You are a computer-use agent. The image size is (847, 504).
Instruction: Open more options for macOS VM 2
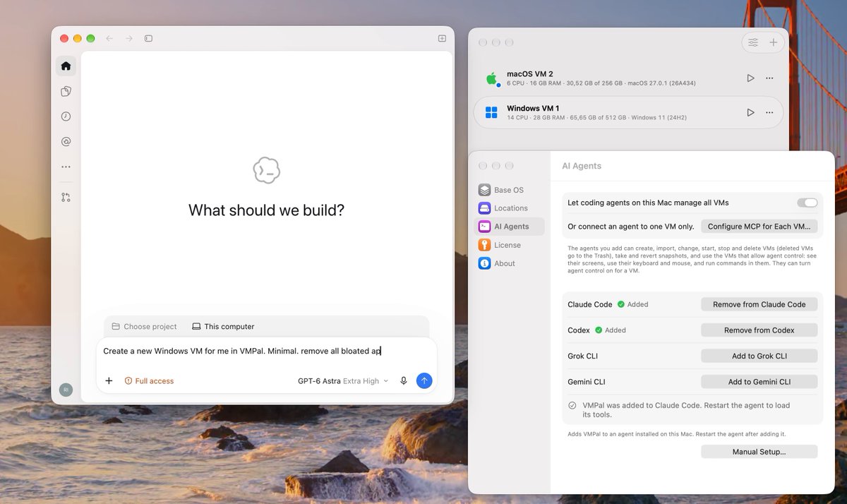click(x=769, y=78)
